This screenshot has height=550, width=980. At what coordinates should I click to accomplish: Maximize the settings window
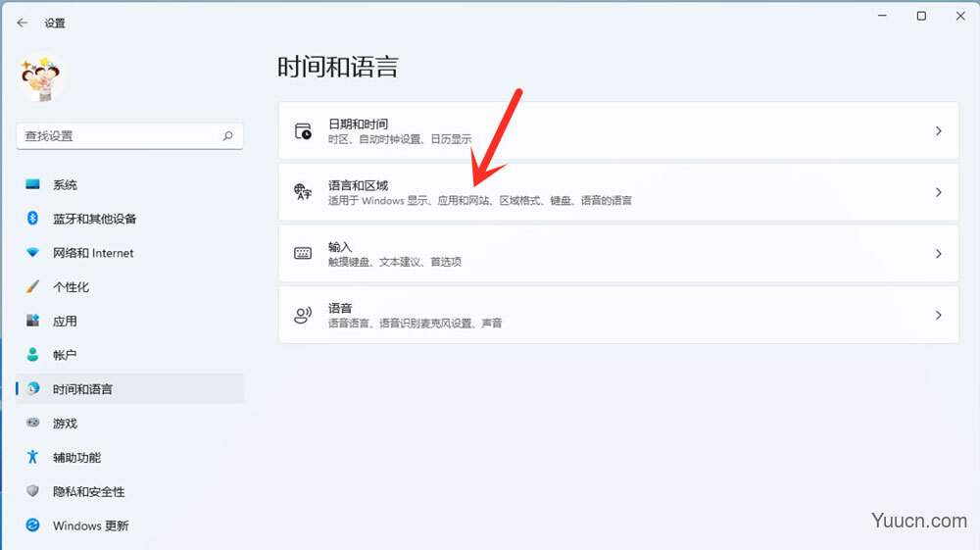(921, 16)
